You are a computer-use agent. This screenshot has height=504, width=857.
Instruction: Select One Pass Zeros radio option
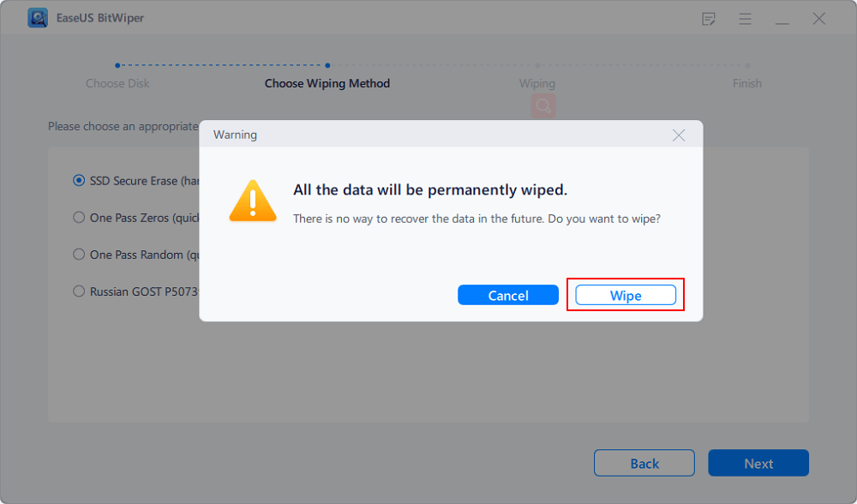(x=80, y=218)
